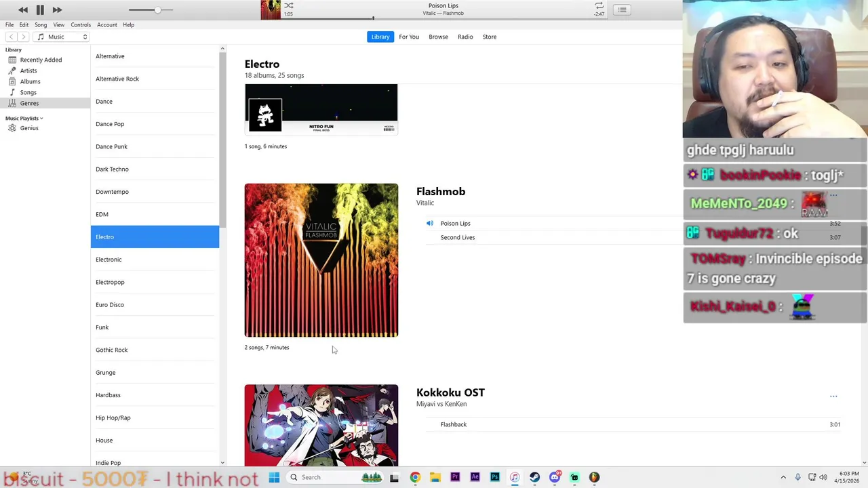This screenshot has width=868, height=488.
Task: Switch to the Library tab
Action: (380, 37)
